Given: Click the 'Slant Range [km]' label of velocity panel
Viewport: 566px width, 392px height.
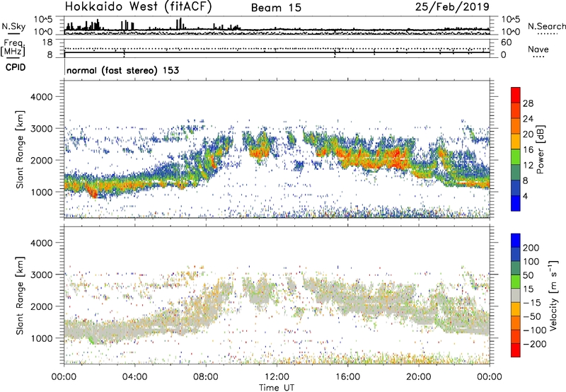Looking at the screenshot, I should [x=20, y=296].
